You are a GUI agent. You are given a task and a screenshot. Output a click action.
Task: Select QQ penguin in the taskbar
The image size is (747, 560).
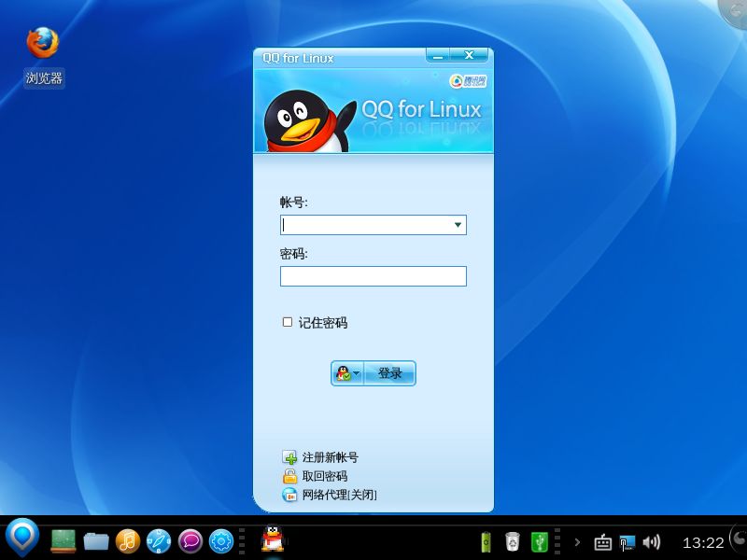tap(273, 539)
